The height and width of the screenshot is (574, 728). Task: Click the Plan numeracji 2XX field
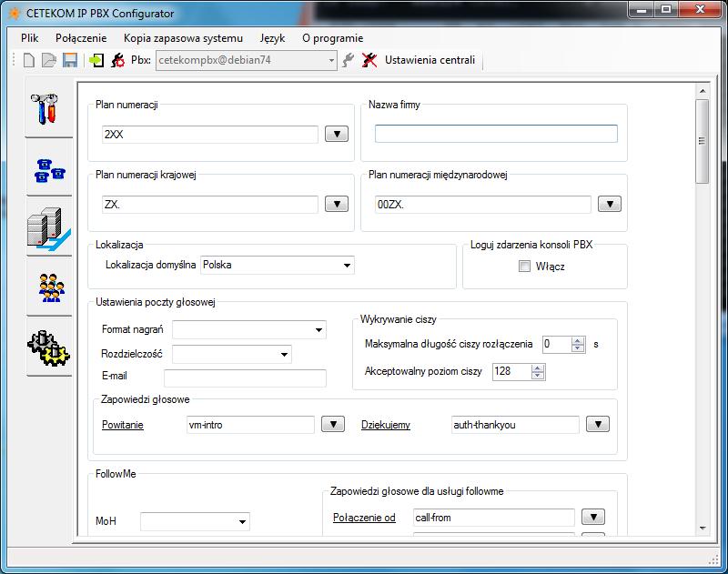click(210, 135)
